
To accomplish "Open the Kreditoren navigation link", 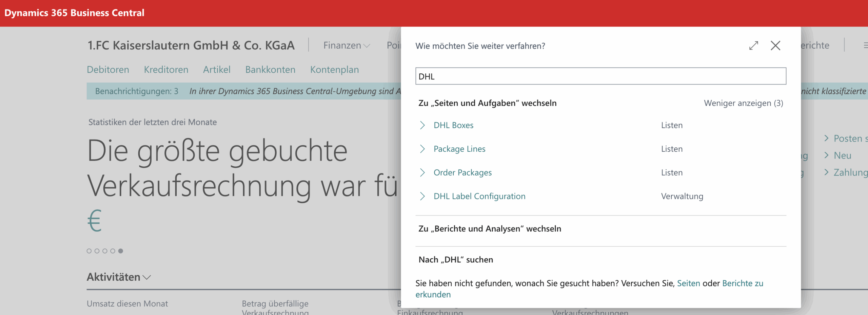I will [x=166, y=70].
